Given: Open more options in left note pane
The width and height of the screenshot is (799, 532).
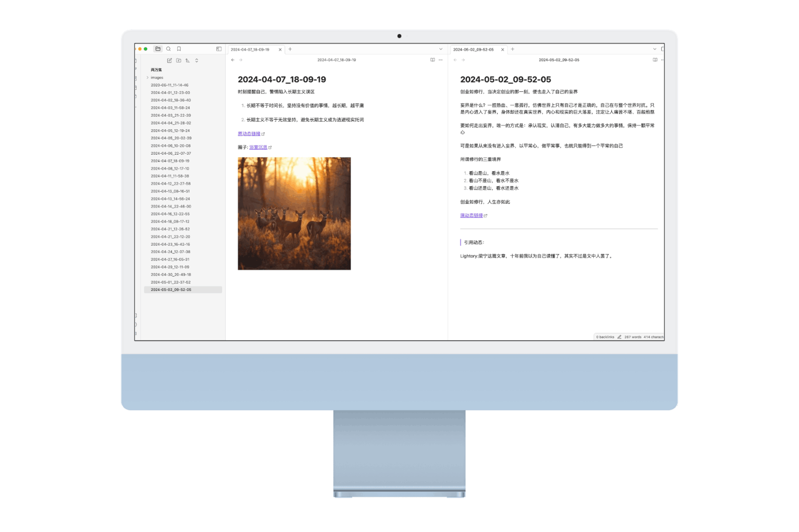Looking at the screenshot, I should 440,60.
